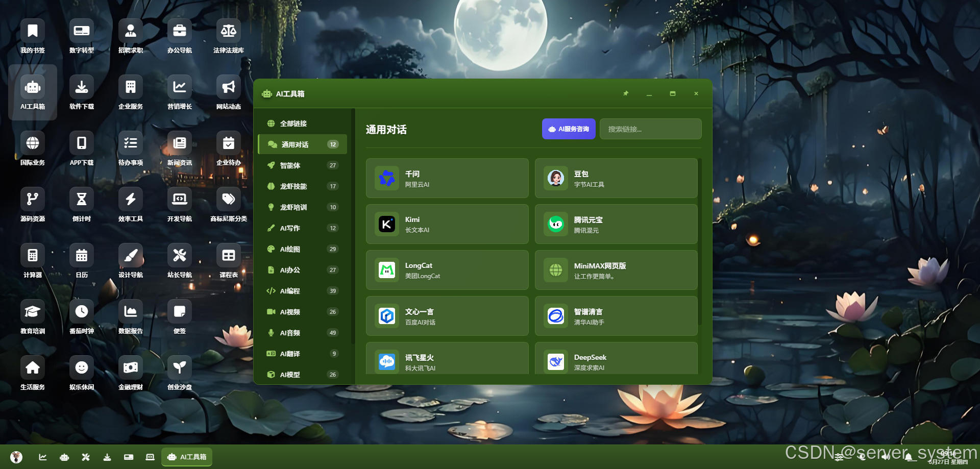Open the 课程表 table icon

click(229, 261)
